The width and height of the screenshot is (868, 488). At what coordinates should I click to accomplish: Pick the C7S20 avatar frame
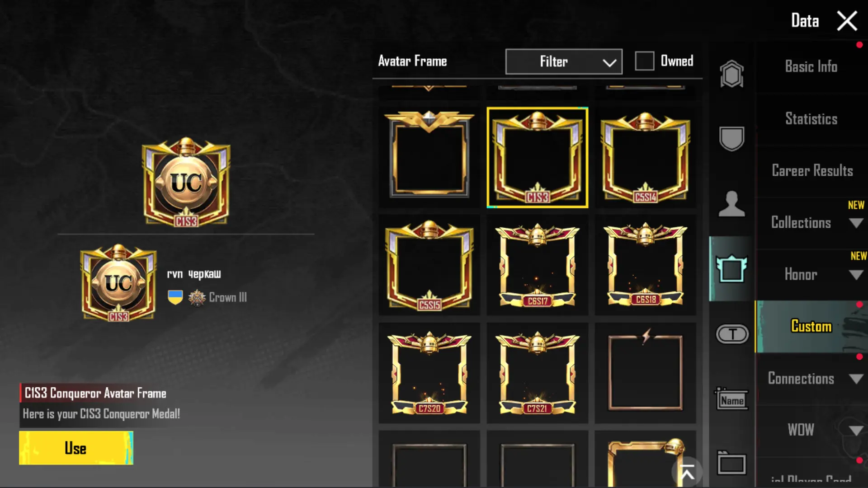point(429,373)
